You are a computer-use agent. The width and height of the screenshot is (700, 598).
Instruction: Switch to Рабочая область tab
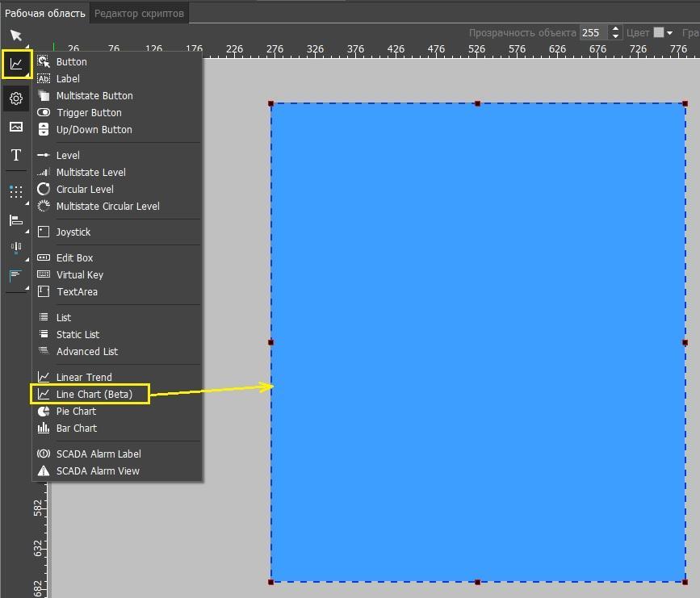coord(44,13)
